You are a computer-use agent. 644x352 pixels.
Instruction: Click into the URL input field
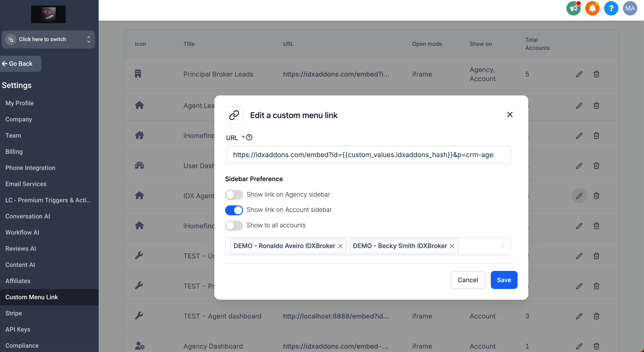[x=368, y=155]
